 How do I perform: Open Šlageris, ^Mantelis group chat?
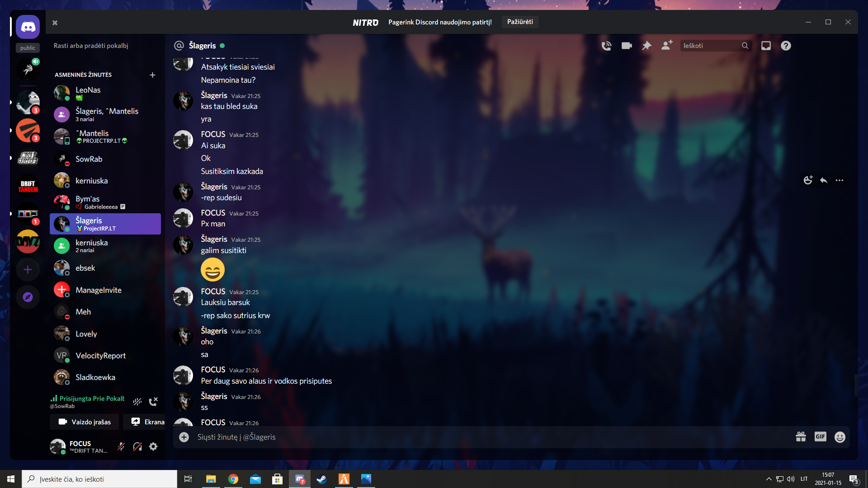pyautogui.click(x=105, y=115)
